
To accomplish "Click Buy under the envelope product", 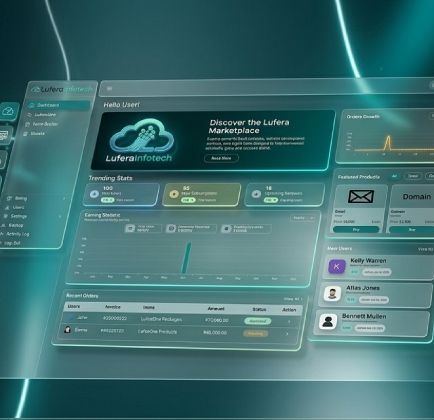I will point(356,229).
